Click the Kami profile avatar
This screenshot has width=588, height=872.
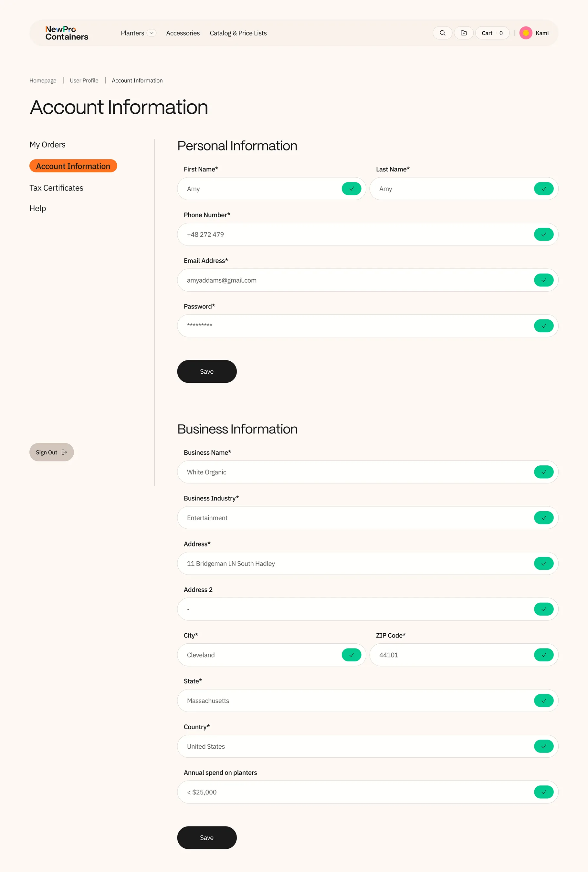526,33
